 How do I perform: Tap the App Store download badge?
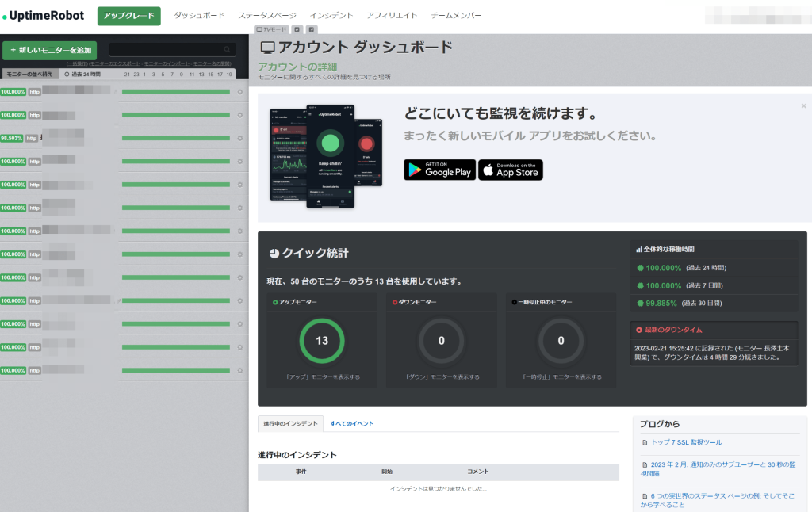(510, 170)
